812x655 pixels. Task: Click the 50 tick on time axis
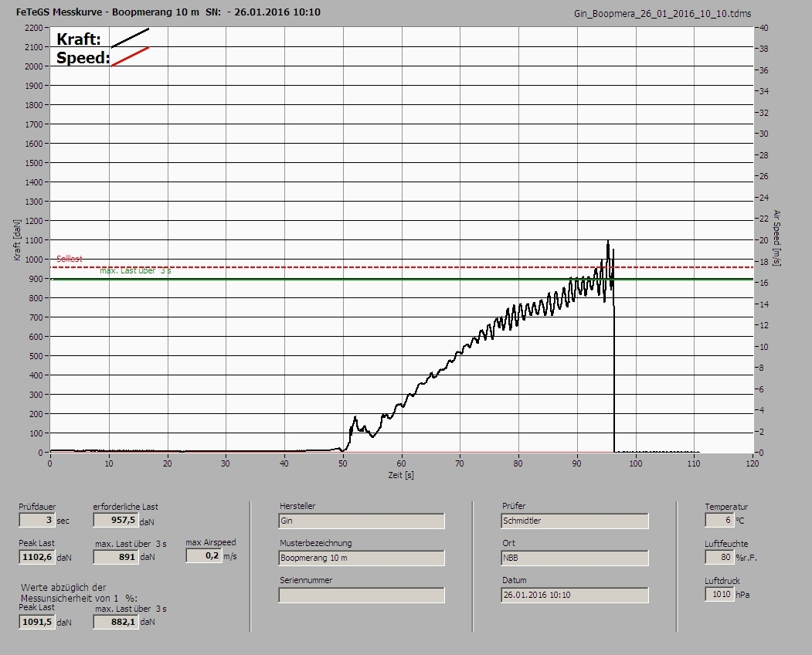point(343,463)
